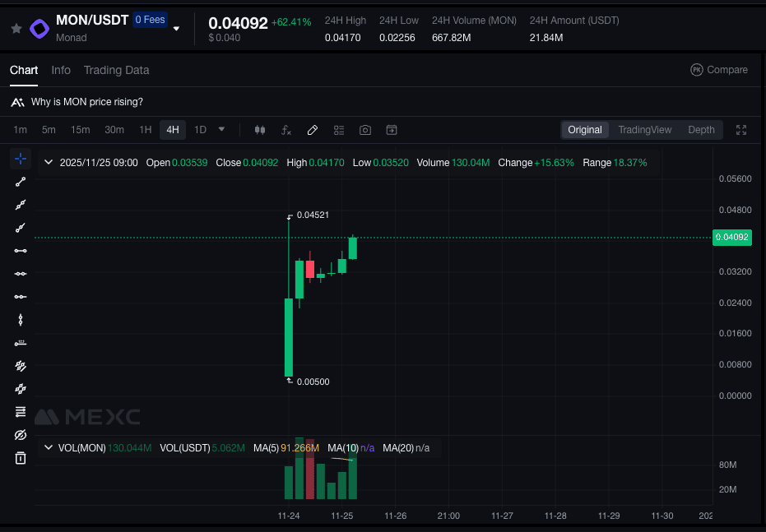This screenshot has height=532, width=766.
Task: Toggle drawings visibility with eye icon
Action: coord(21,435)
